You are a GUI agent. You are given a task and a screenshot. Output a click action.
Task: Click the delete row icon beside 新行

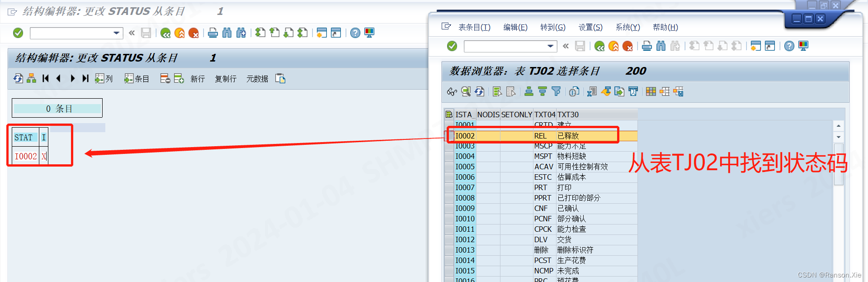(x=165, y=79)
